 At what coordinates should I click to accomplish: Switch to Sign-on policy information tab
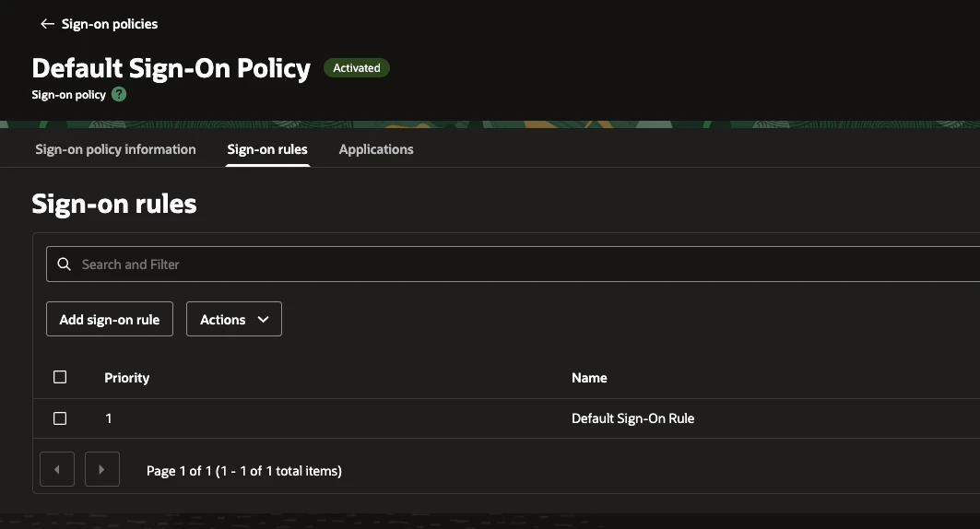coord(115,149)
